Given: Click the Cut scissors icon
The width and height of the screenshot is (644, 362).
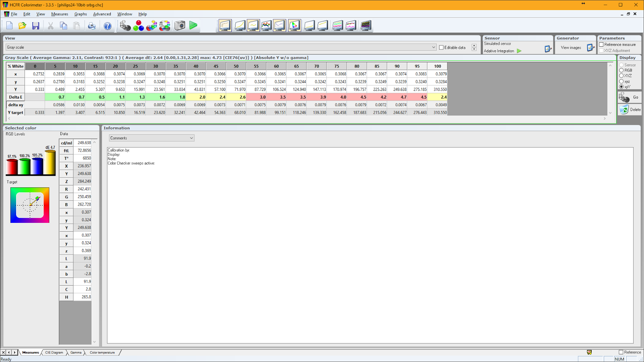Looking at the screenshot, I should point(51,26).
